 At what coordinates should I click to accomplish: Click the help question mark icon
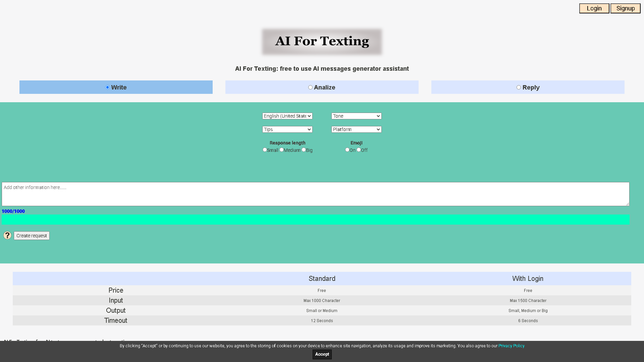pyautogui.click(x=7, y=235)
